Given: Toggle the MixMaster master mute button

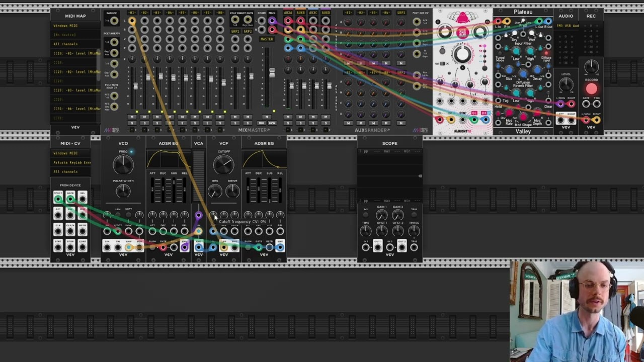Looking at the screenshot, I should coord(267,117).
